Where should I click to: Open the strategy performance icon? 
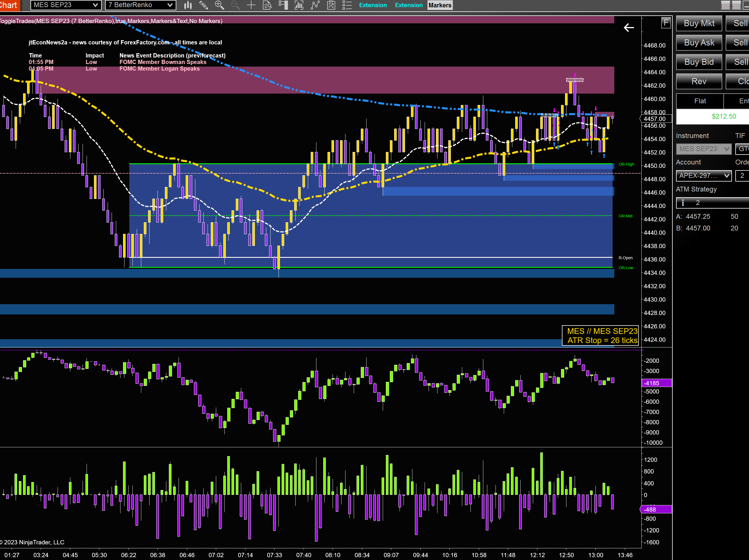coord(331,5)
